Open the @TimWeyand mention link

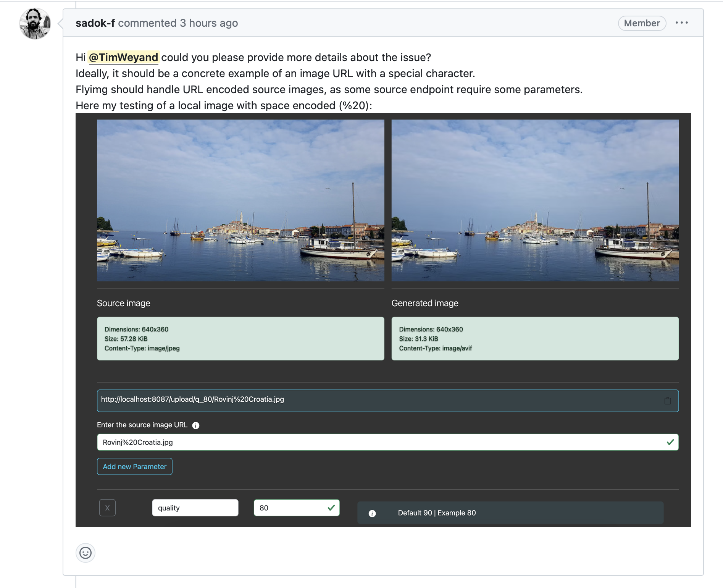123,57
